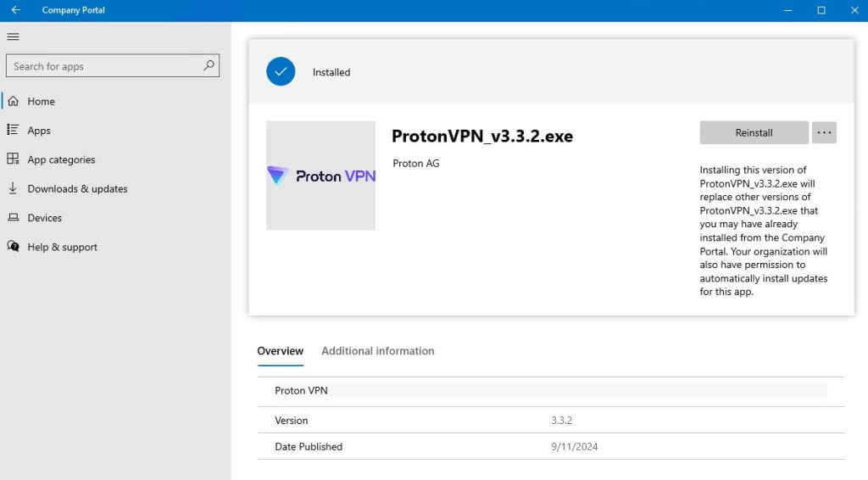This screenshot has height=480, width=868.
Task: Click the App categories grid icon
Action: (x=13, y=159)
